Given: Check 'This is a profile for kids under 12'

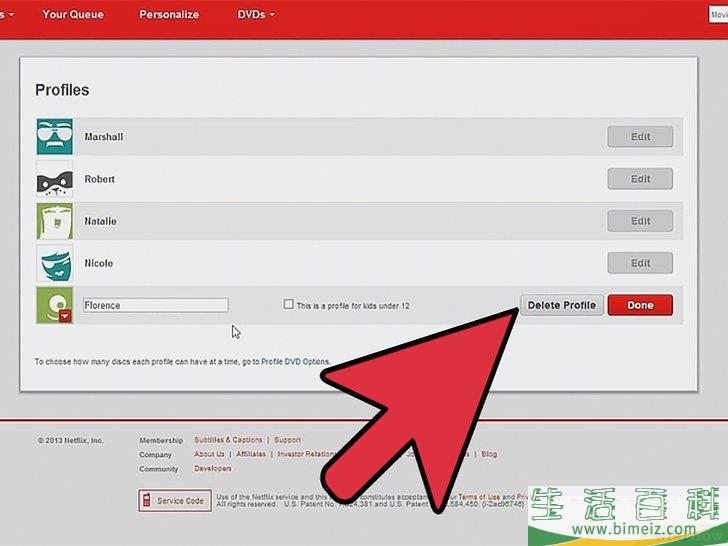Looking at the screenshot, I should tap(288, 305).
